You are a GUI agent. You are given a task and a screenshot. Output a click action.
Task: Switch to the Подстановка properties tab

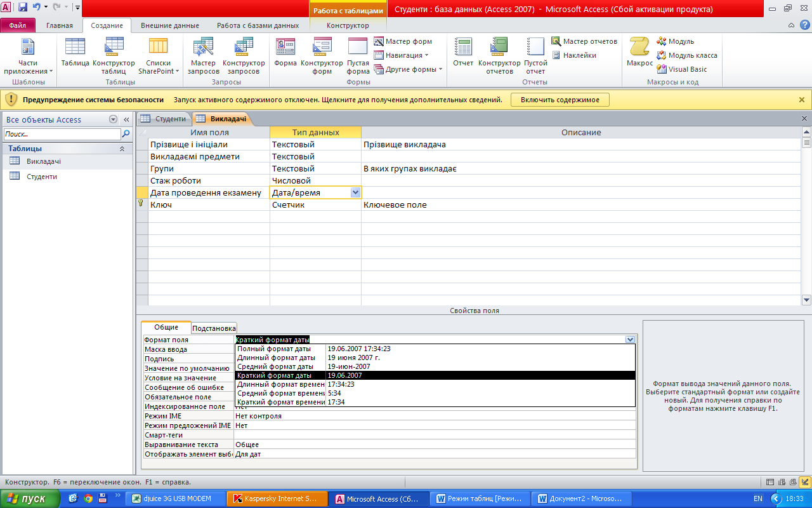tap(214, 328)
